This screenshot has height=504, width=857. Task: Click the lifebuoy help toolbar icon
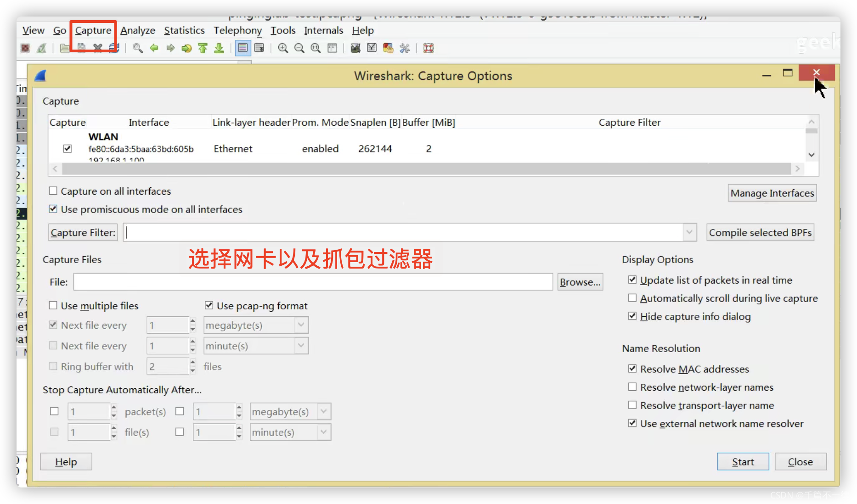coord(428,48)
